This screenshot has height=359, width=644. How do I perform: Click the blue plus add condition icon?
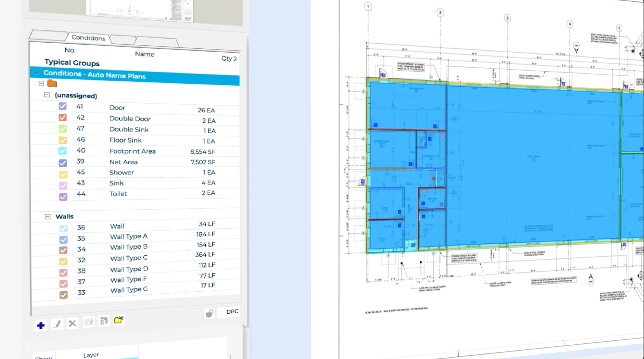40,325
